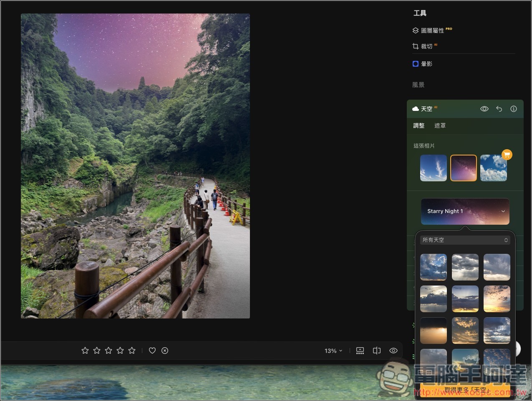The width and height of the screenshot is (532, 401).
Task: Choose dark sun-glow sky in third row
Action: tap(434, 331)
